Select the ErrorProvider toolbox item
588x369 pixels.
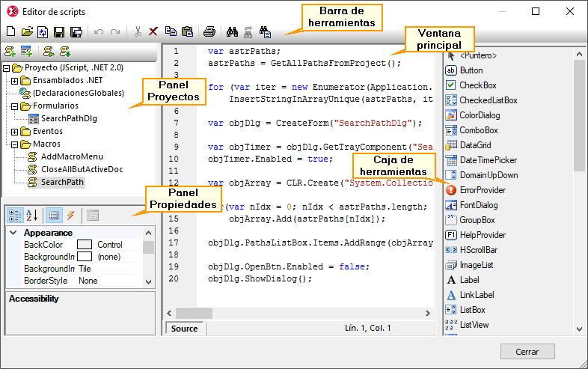pyautogui.click(x=482, y=190)
